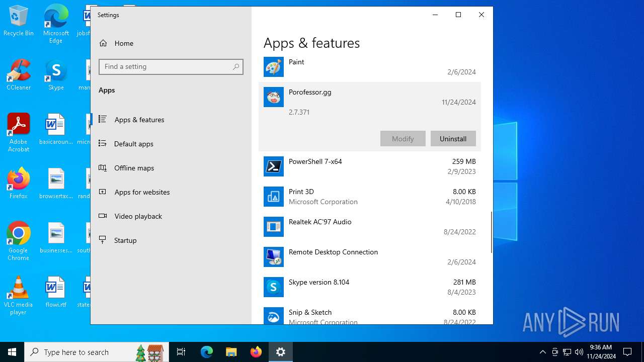Click the Paint app icon
Screen dimensions: 644x362
point(274,67)
